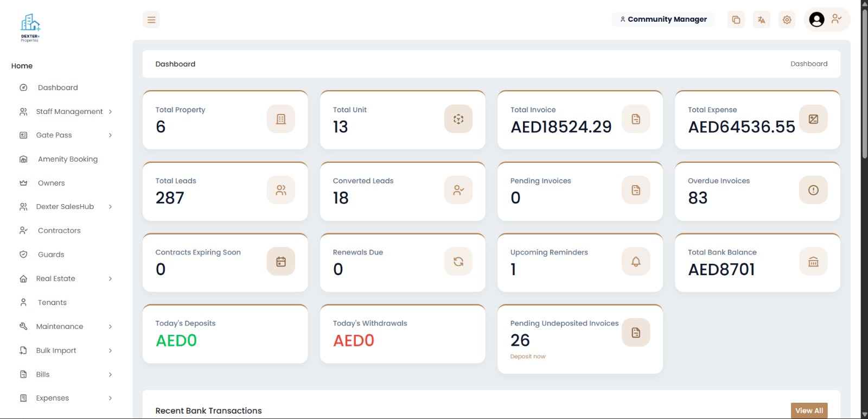The height and width of the screenshot is (419, 868).
Task: Click the Total Bank Balance bank icon
Action: 813,262
